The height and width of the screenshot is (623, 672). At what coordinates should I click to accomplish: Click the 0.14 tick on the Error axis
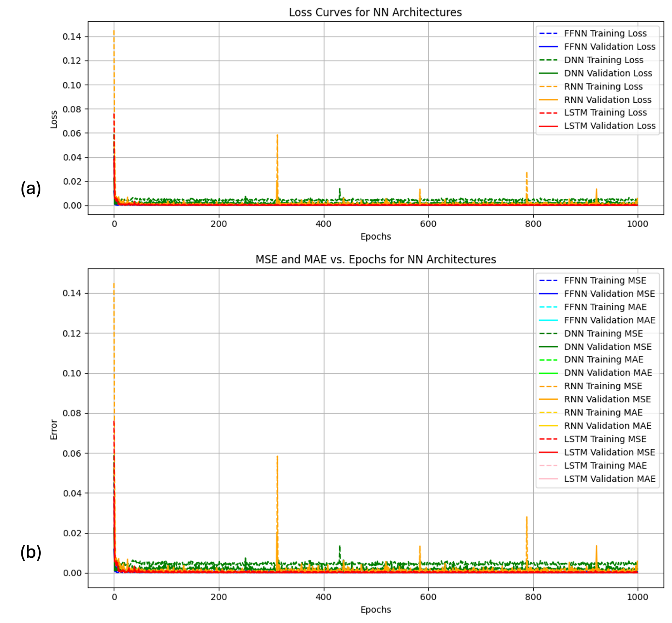(72, 293)
